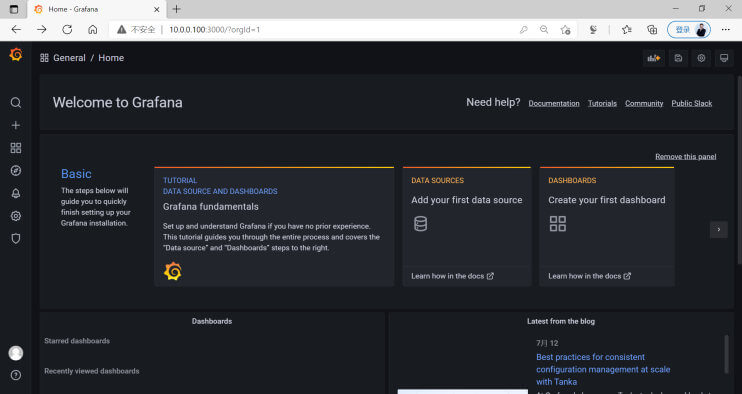Open the Search dashboards magnifier icon
This screenshot has height=394, width=742.
pyautogui.click(x=16, y=103)
